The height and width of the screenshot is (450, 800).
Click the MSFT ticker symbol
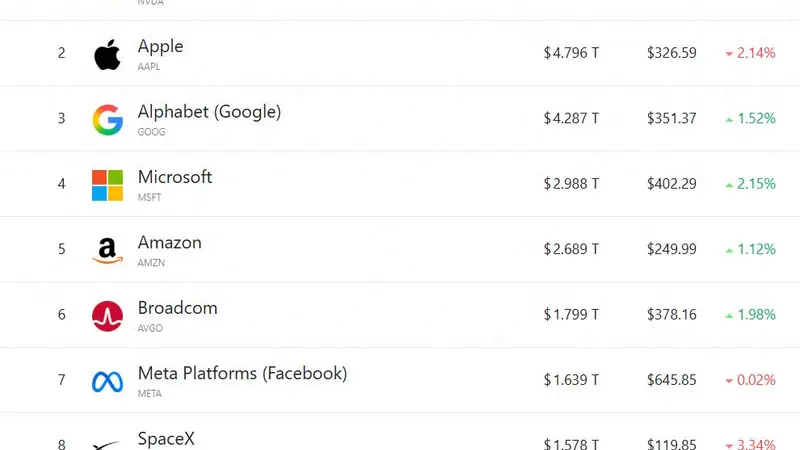(x=149, y=197)
